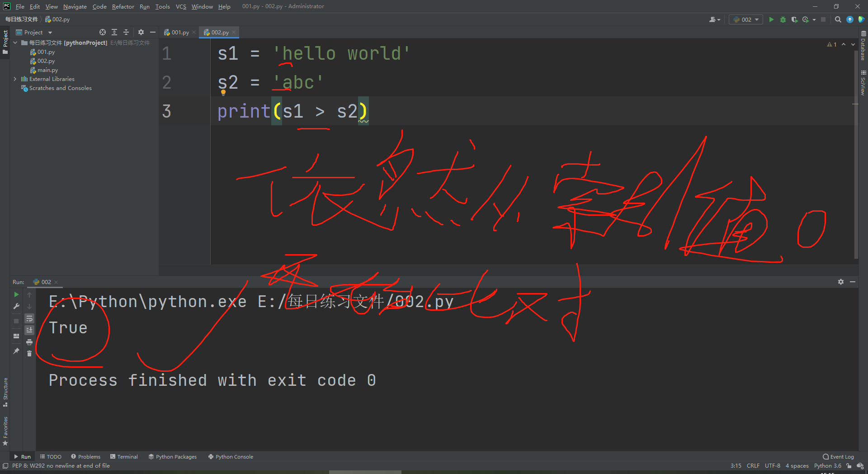Expand all items in the Project panel
The height and width of the screenshot is (474, 868).
pyautogui.click(x=114, y=32)
